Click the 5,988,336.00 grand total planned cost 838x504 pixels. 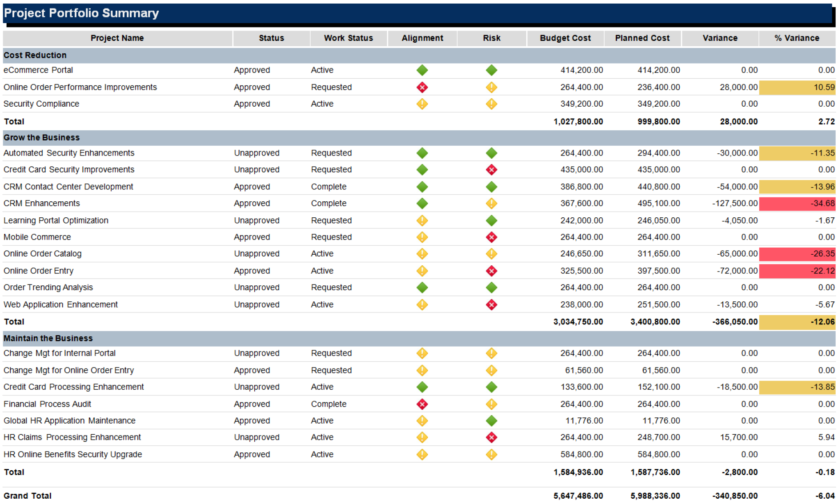(x=655, y=496)
